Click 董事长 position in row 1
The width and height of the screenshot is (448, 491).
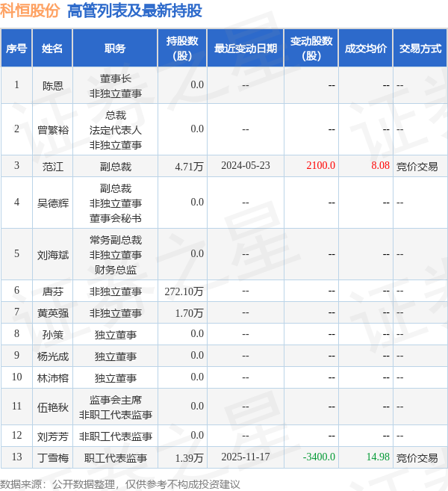[x=116, y=78]
